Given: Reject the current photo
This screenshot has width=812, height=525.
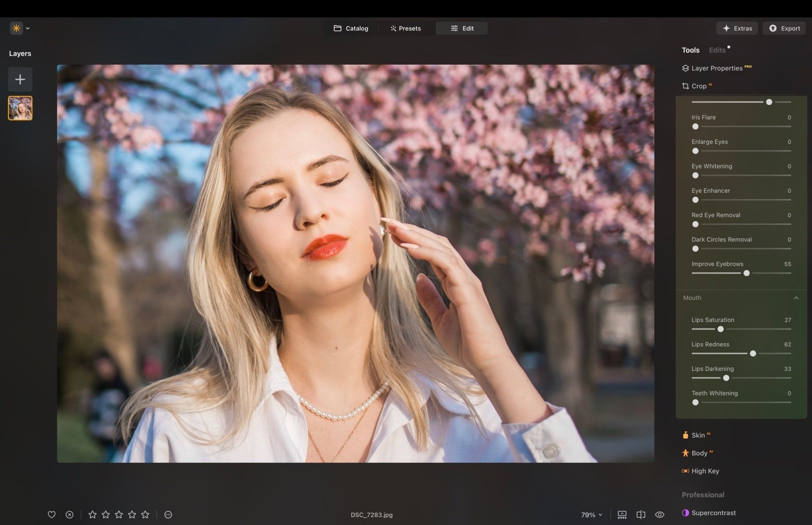Looking at the screenshot, I should click(69, 514).
